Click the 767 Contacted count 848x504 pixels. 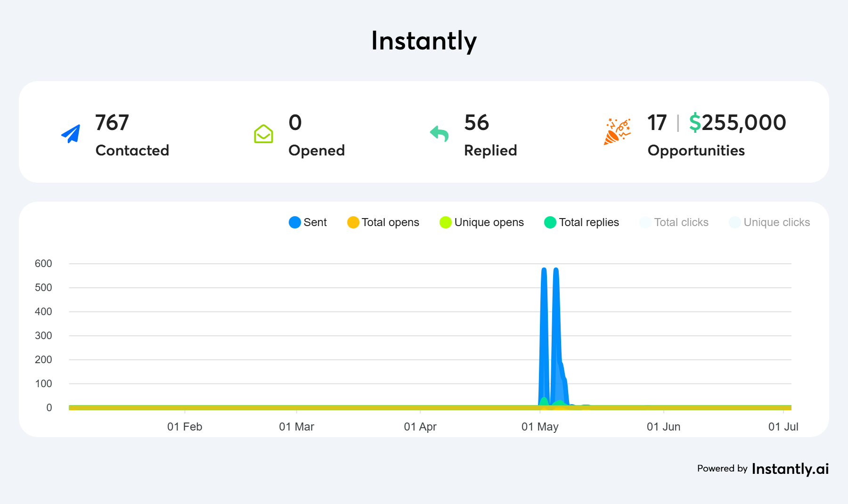click(112, 122)
